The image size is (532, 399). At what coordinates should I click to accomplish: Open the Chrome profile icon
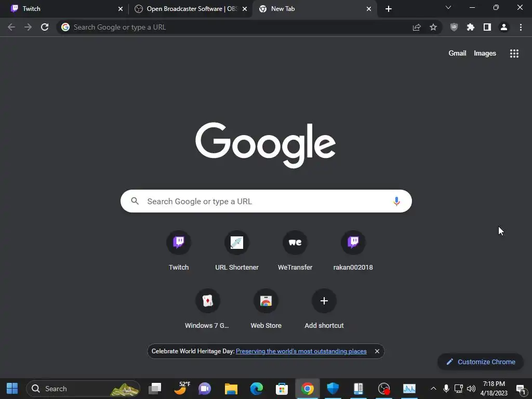pyautogui.click(x=504, y=27)
